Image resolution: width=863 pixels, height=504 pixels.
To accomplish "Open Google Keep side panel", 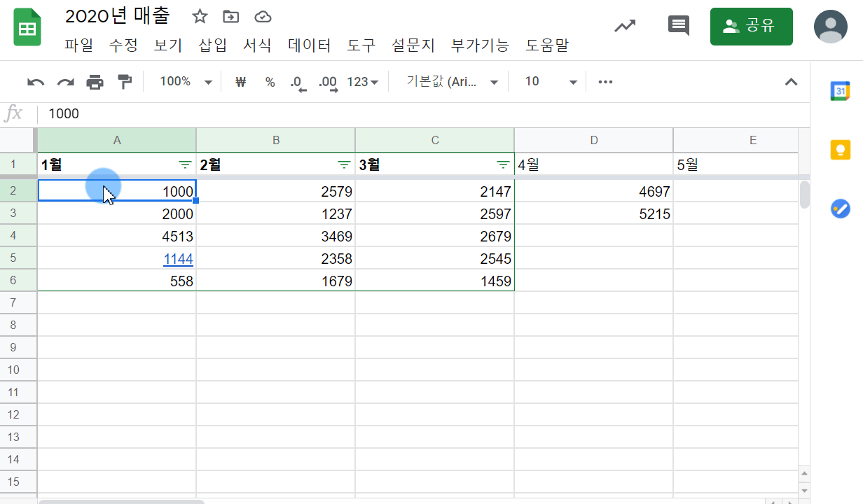I will coord(841,150).
